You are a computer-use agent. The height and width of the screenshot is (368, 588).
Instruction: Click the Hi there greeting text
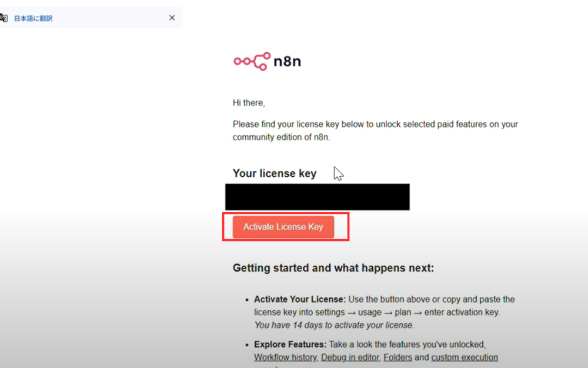tap(249, 103)
